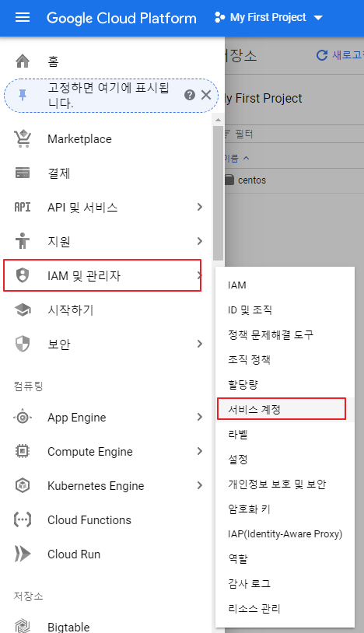This screenshot has width=364, height=633.
Task: Click the billing card icon next to 결제
Action: (x=23, y=173)
